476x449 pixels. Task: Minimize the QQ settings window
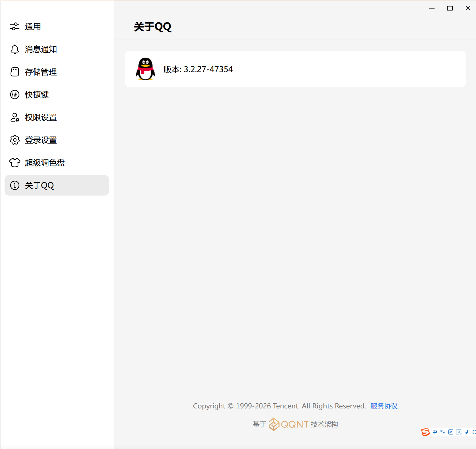(x=432, y=8)
